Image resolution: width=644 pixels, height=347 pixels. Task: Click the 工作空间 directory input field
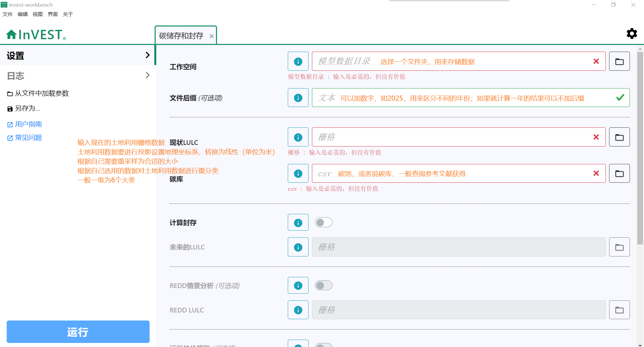tap(459, 61)
